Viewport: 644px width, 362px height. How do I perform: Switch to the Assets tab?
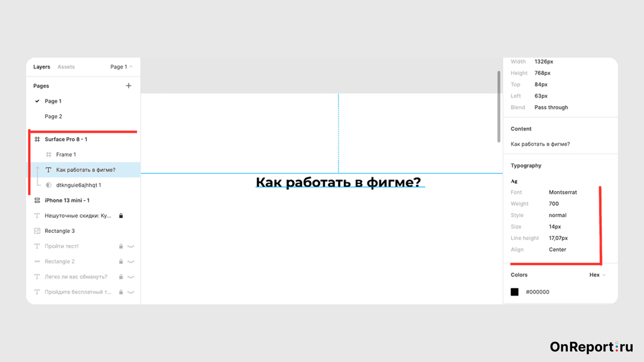pos(66,67)
